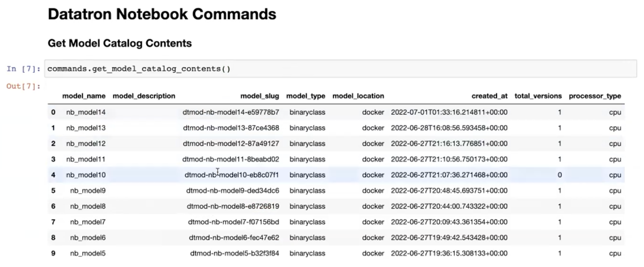
Task: Click the Out[7] output prompt
Action: (23, 86)
